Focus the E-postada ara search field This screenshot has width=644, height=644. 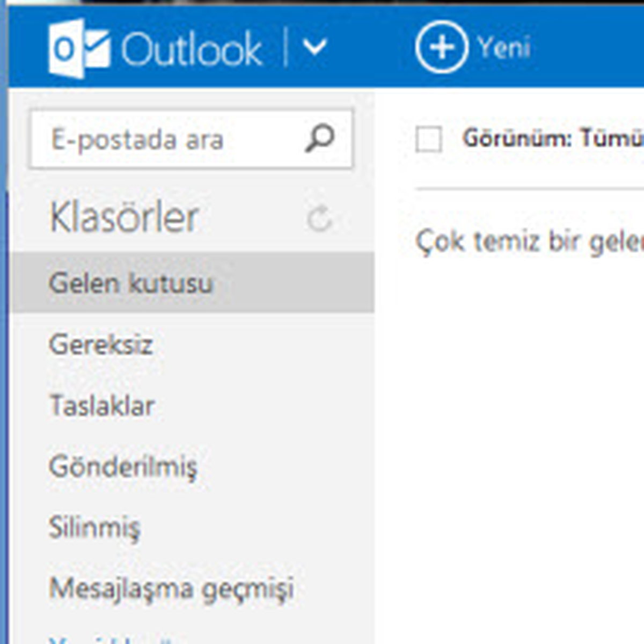[191, 140]
